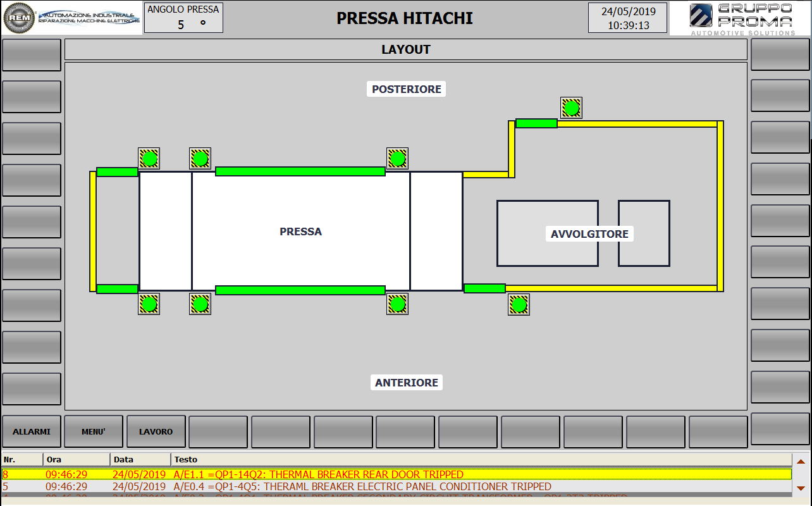This screenshot has height=506, width=812.
Task: Click the Ora column header
Action: pos(77,460)
